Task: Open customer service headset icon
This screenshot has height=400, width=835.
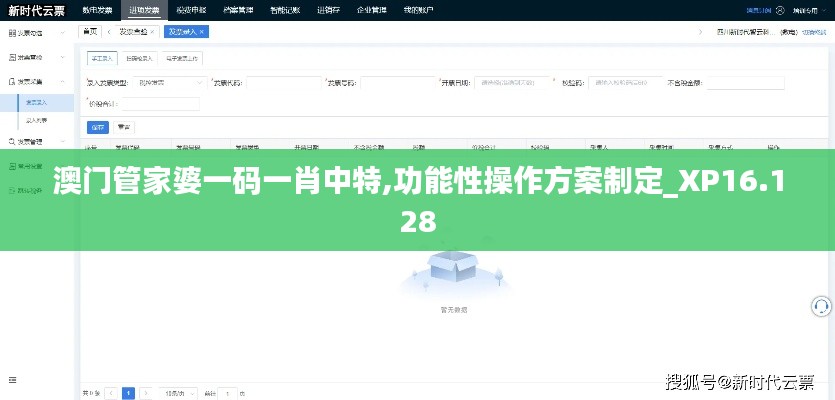Action: pyautogui.click(x=821, y=306)
